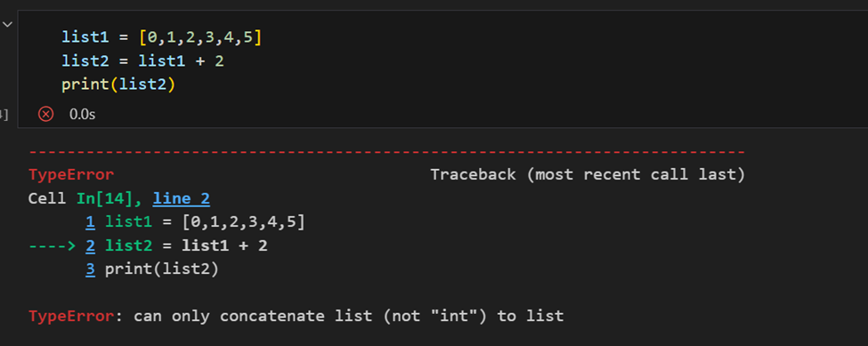Click the number 2 after the plus sign in the code cell
868x346 pixels.
pos(219,61)
